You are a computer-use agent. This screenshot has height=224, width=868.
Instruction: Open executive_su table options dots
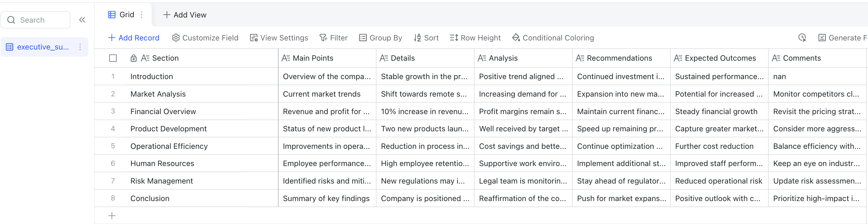pos(80,47)
